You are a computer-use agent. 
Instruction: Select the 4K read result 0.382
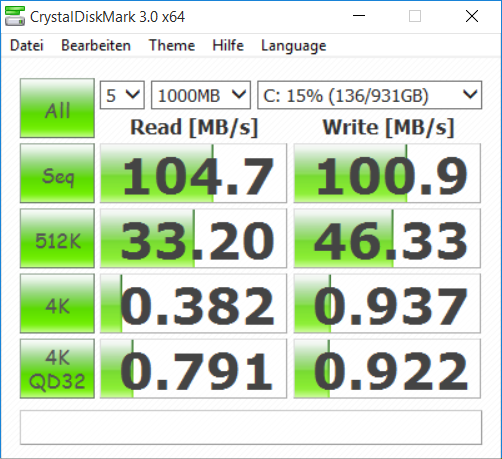click(193, 303)
